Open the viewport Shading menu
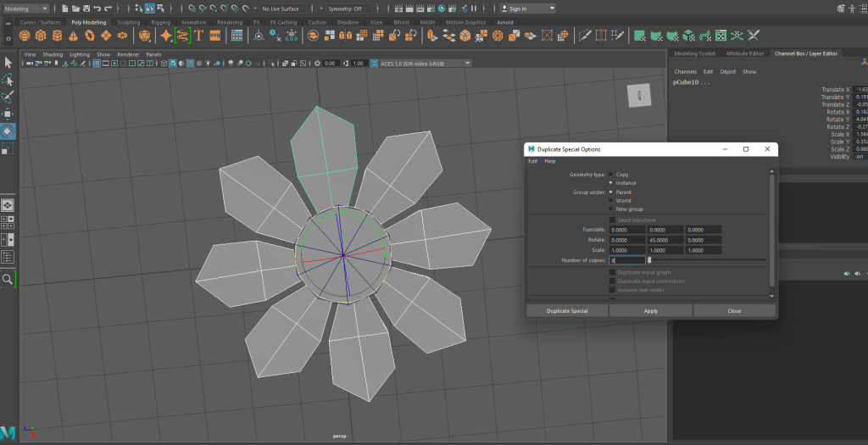The image size is (868, 445). [53, 55]
